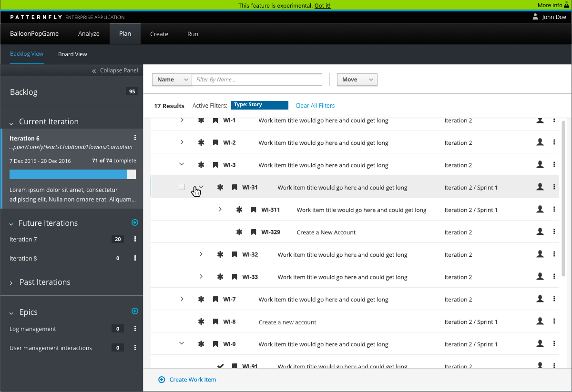This screenshot has height=392, width=572.
Task: Open kebab menu for Iteration 8
Action: point(135,258)
